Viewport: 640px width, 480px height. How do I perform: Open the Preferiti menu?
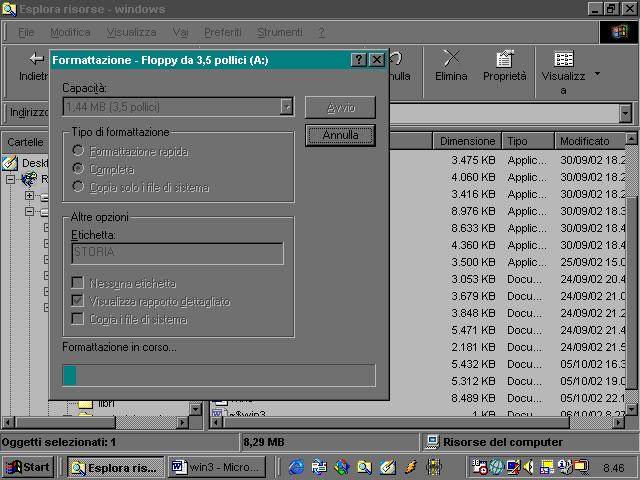(x=223, y=32)
